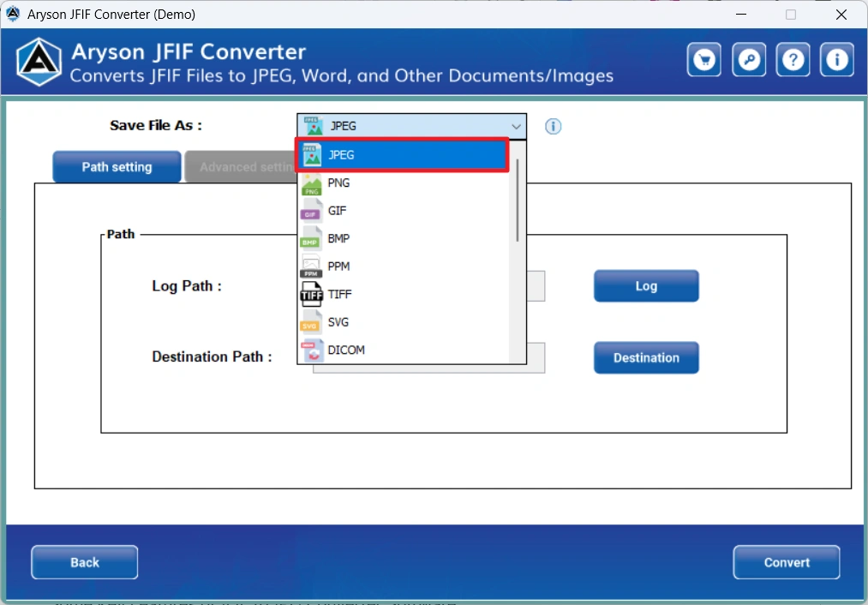This screenshot has height=605, width=868.
Task: Click the dropdown chevron arrow
Action: pyautogui.click(x=516, y=126)
